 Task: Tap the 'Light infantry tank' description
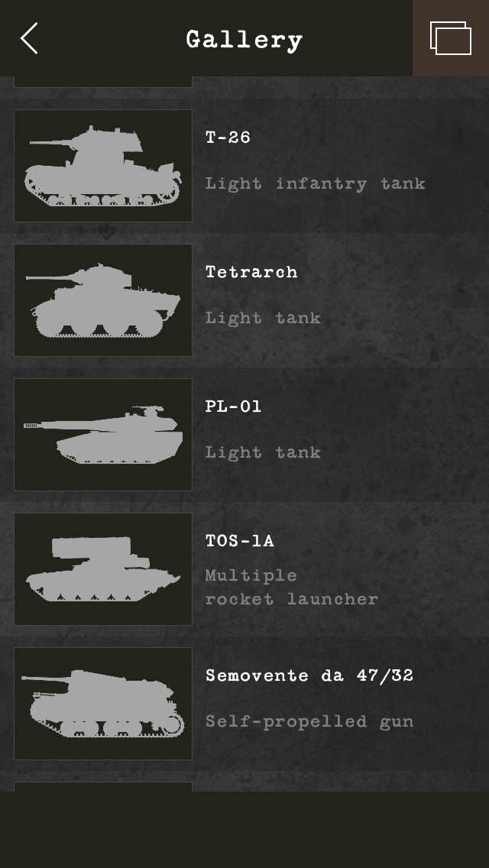[315, 183]
